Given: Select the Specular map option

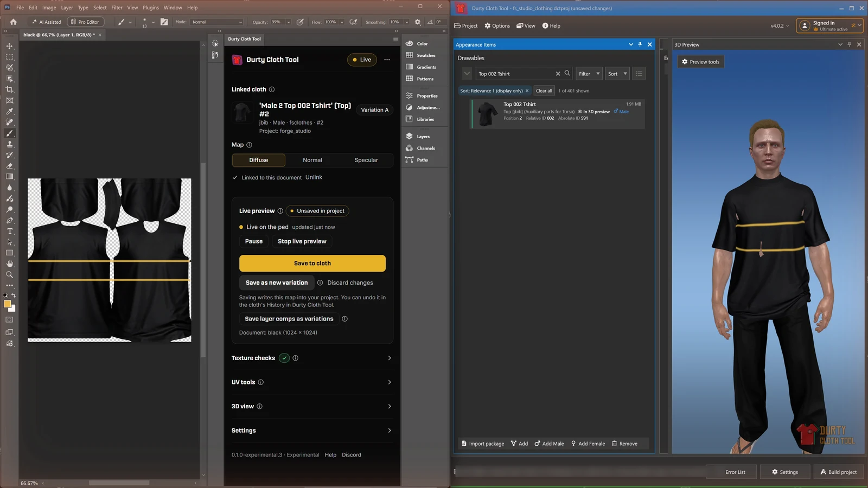Looking at the screenshot, I should tap(366, 160).
